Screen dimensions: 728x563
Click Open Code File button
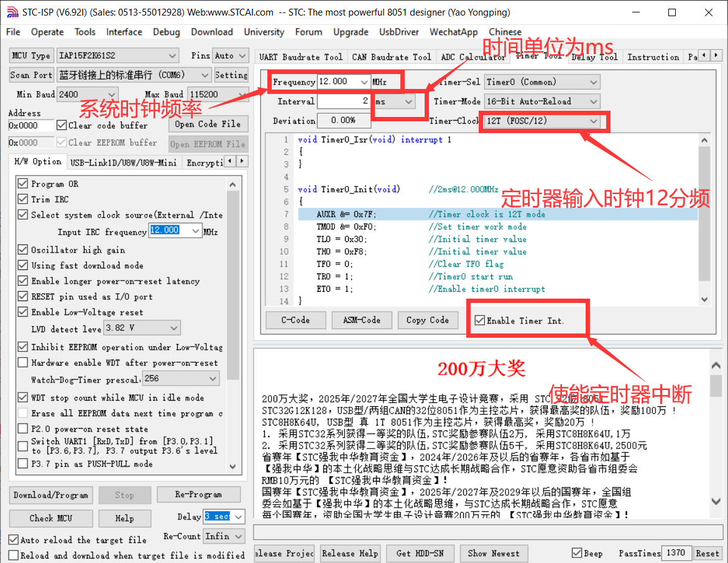point(208,124)
